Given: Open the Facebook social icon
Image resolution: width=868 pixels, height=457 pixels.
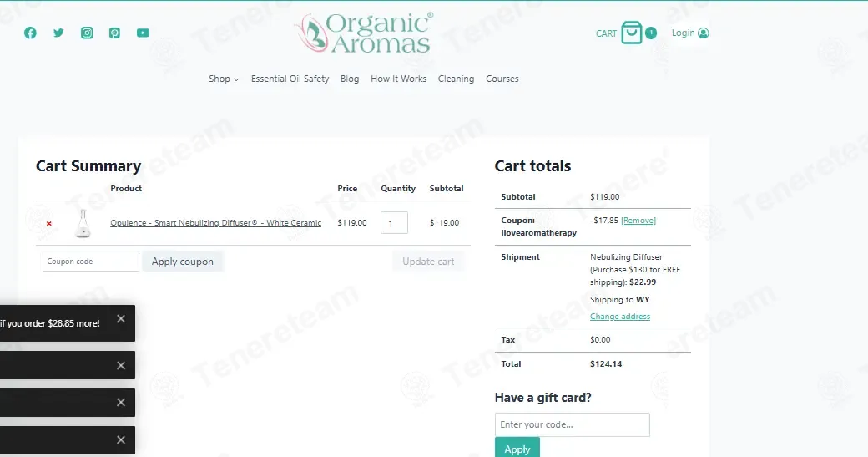Looking at the screenshot, I should (30, 33).
